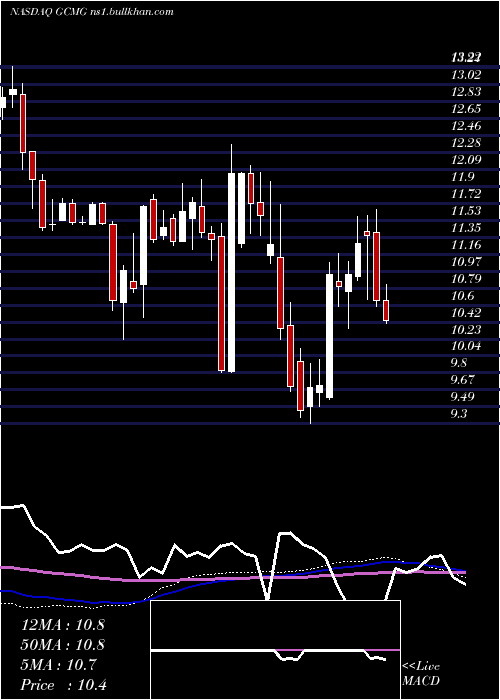Click the 9.8 price axis label

(x=459, y=363)
